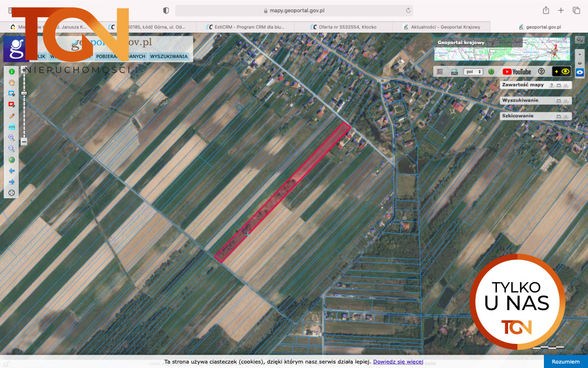Toggle the Safari privacy shield icon
Viewport: 588px width, 368px height.
pos(166,10)
